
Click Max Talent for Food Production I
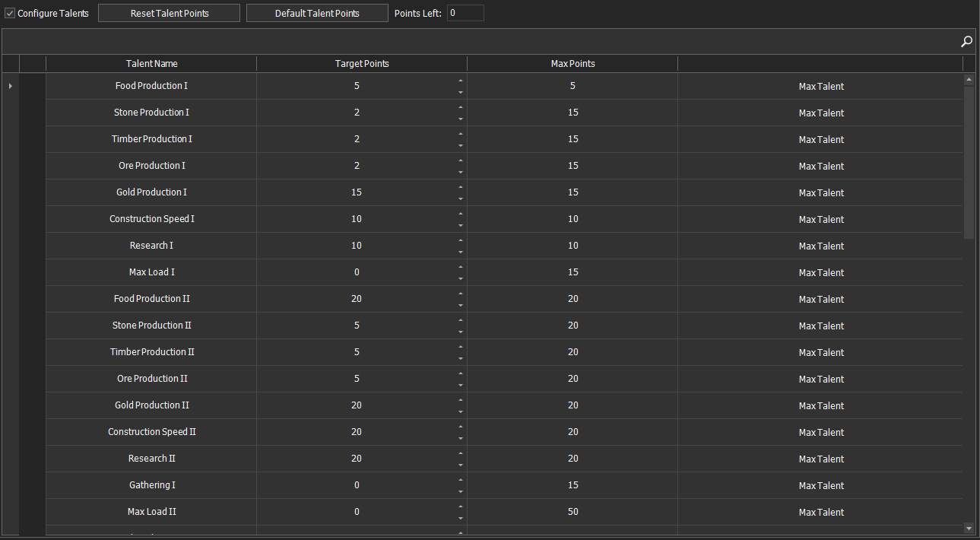pyautogui.click(x=820, y=86)
